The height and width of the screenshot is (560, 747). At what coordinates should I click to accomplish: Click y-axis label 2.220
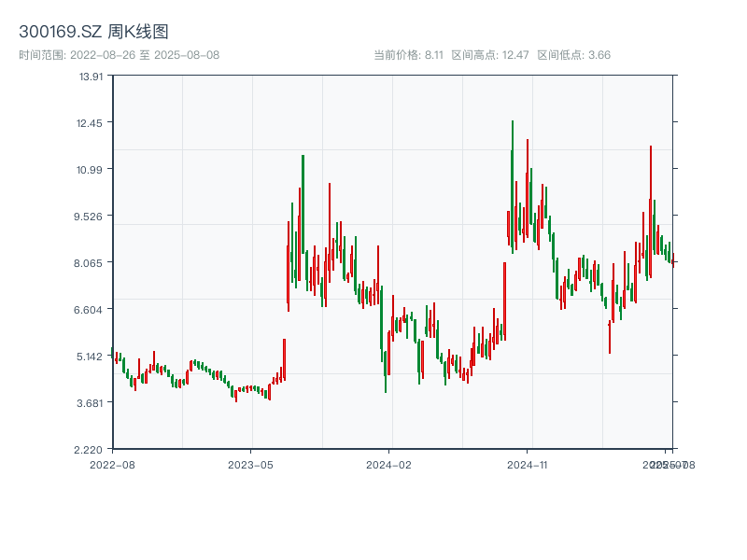pyautogui.click(x=88, y=450)
